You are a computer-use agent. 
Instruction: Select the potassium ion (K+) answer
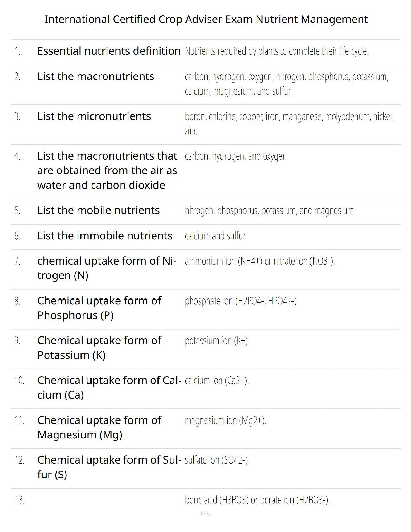[217, 341]
